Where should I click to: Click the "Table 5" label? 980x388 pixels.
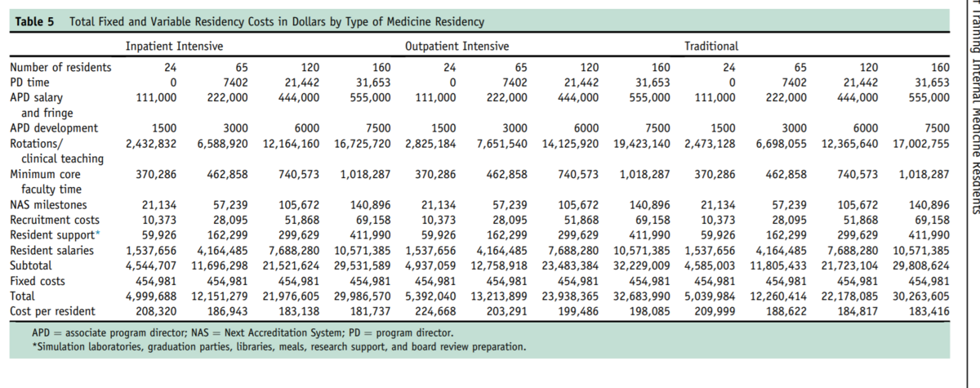(34, 21)
